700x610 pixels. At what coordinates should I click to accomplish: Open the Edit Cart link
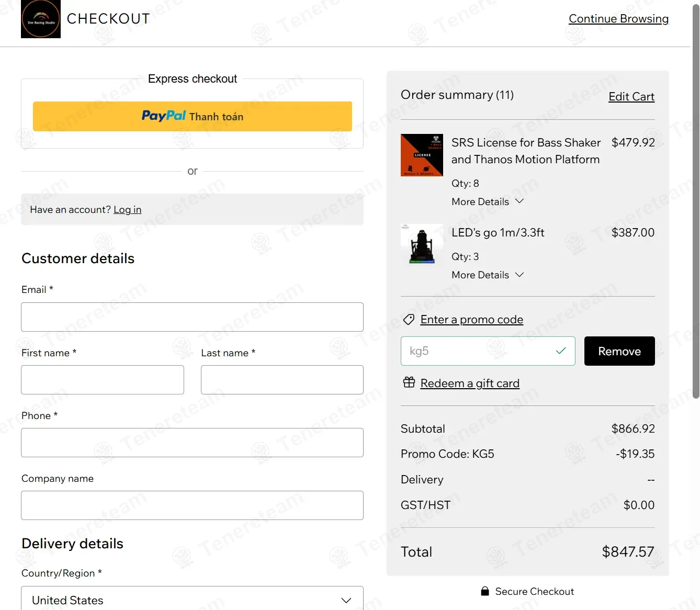tap(631, 97)
